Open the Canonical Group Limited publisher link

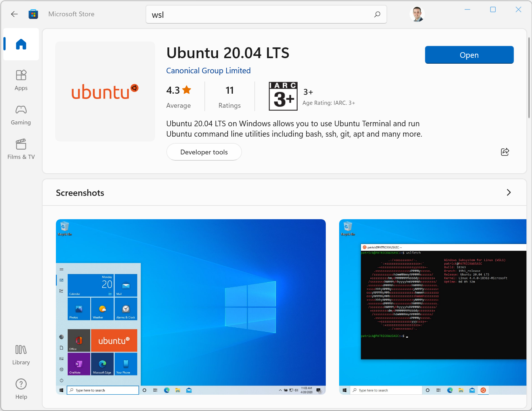tap(208, 71)
